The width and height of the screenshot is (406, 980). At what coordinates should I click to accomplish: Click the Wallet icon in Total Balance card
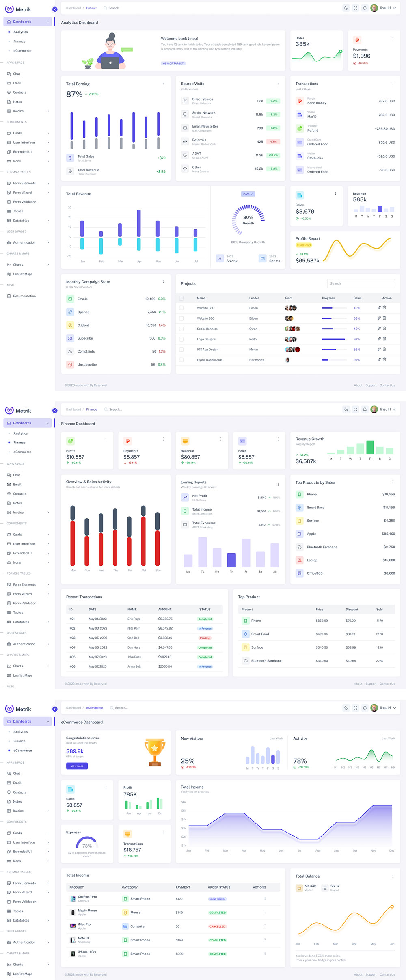pyautogui.click(x=299, y=888)
